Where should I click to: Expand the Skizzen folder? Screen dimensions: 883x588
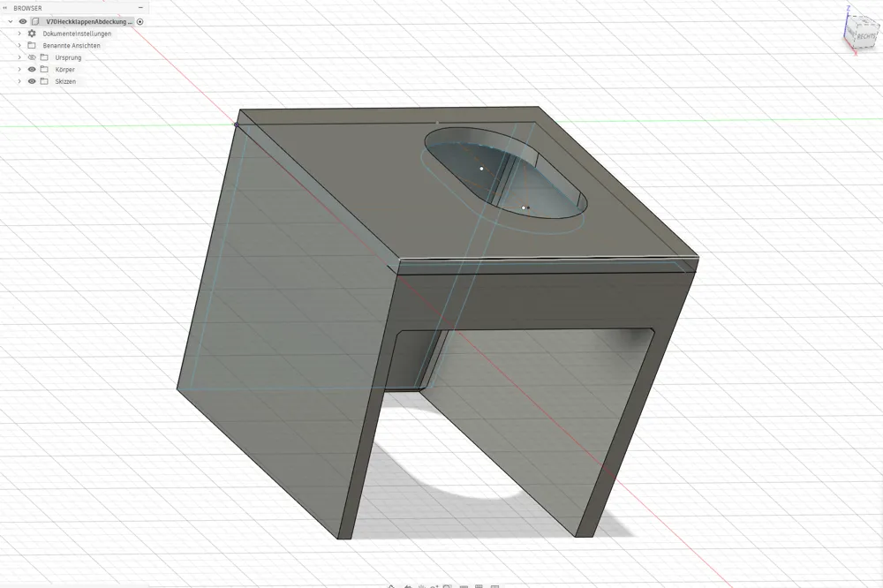[x=19, y=81]
